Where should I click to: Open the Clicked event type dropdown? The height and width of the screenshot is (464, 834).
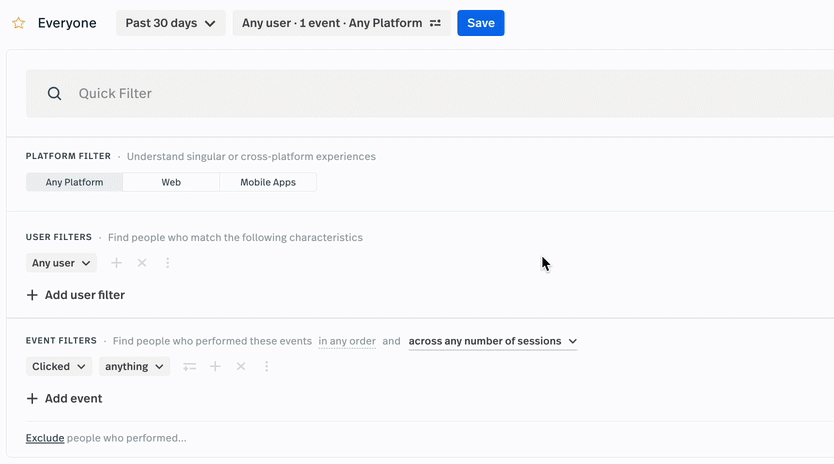coord(59,366)
